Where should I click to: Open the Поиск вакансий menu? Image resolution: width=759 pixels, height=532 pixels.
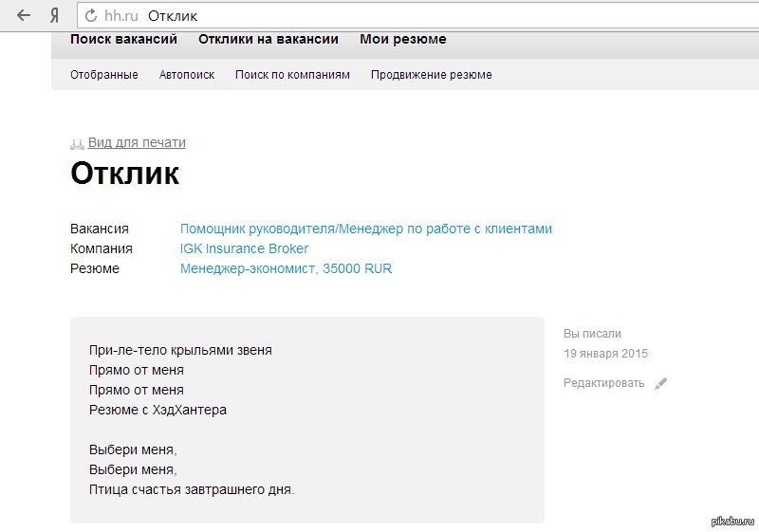point(124,39)
